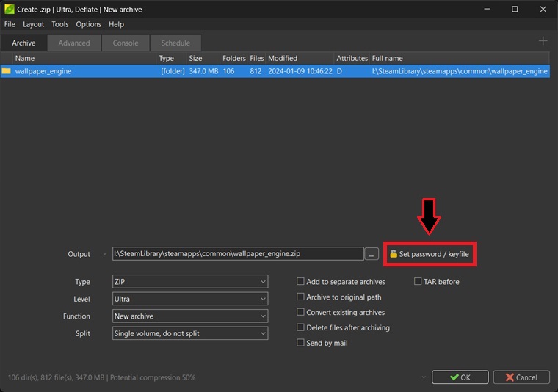Screen dimensions: 558x392
Task: Open the Tools menu
Action: pyautogui.click(x=59, y=24)
